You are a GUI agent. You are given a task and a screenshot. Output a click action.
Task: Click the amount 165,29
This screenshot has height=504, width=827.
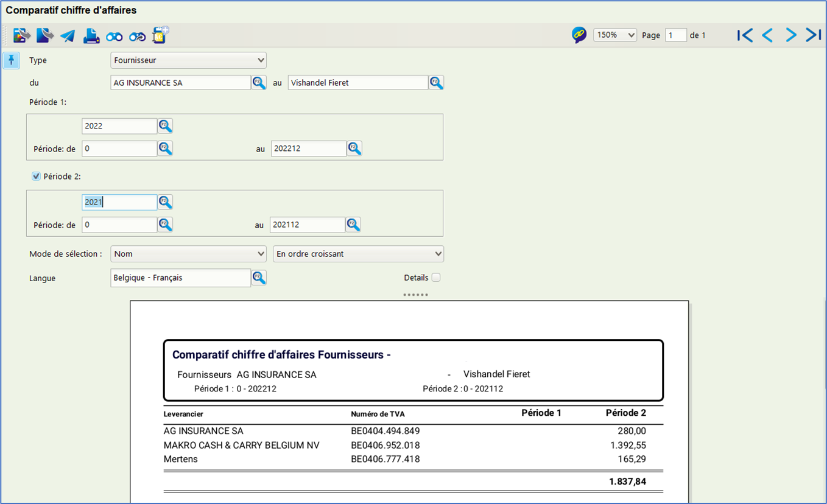tap(632, 459)
